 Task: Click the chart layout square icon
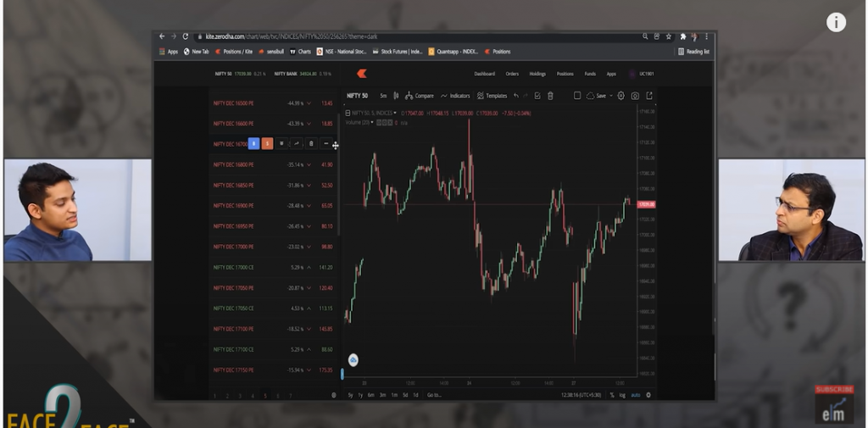pyautogui.click(x=576, y=96)
